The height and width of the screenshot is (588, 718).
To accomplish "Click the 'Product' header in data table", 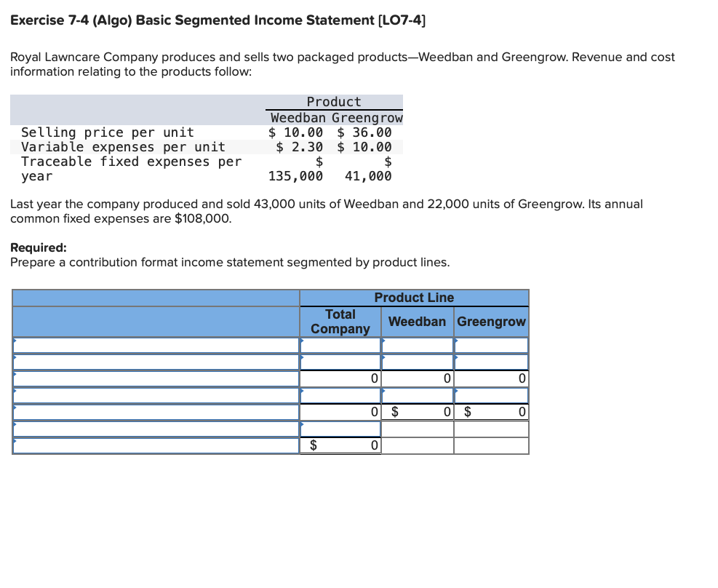I will click(x=334, y=102).
